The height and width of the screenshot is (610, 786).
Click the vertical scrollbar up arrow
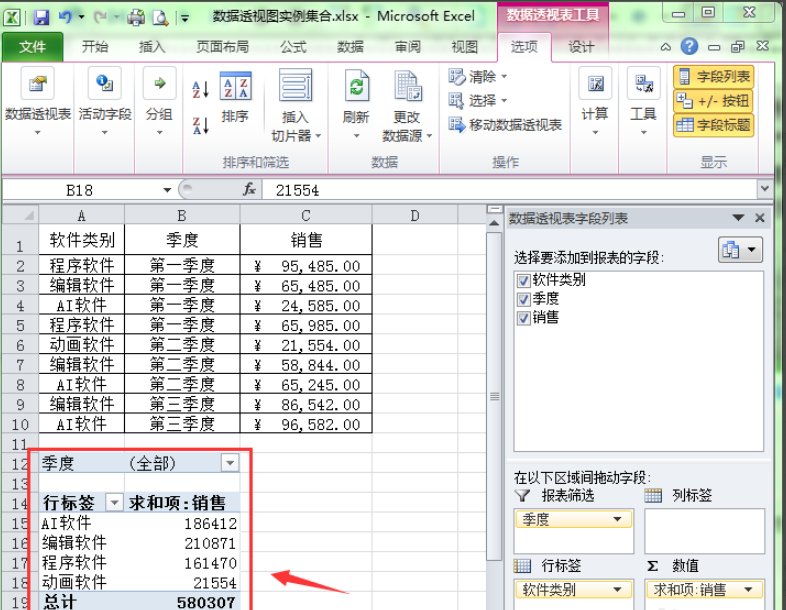pos(494,224)
